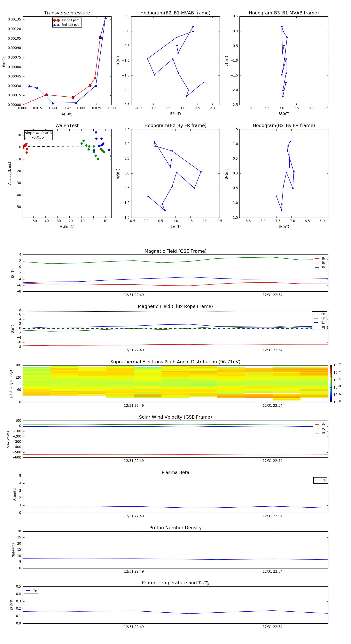
Task: Click the pitch angle colorbar scale
Action: click(x=331, y=383)
